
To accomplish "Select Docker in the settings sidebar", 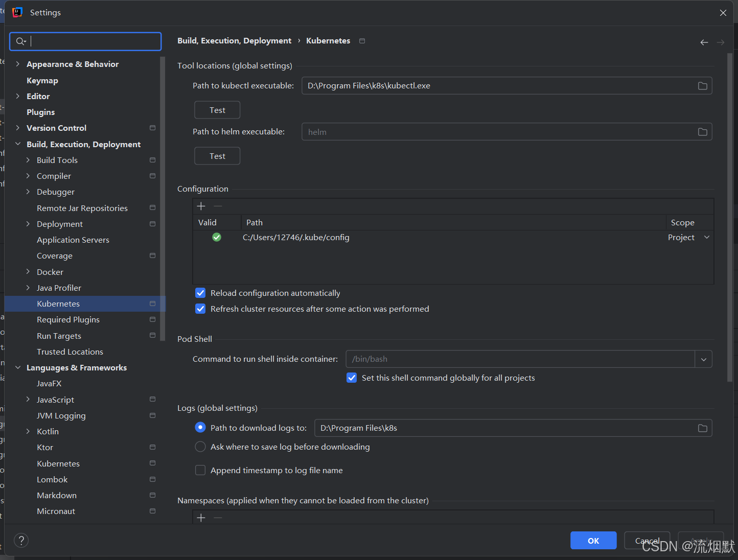I will [50, 272].
